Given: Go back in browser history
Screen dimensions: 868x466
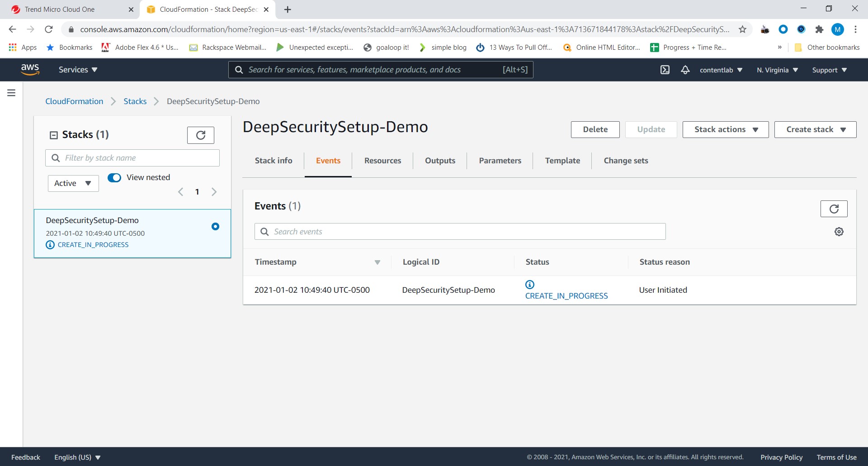Looking at the screenshot, I should 12,29.
